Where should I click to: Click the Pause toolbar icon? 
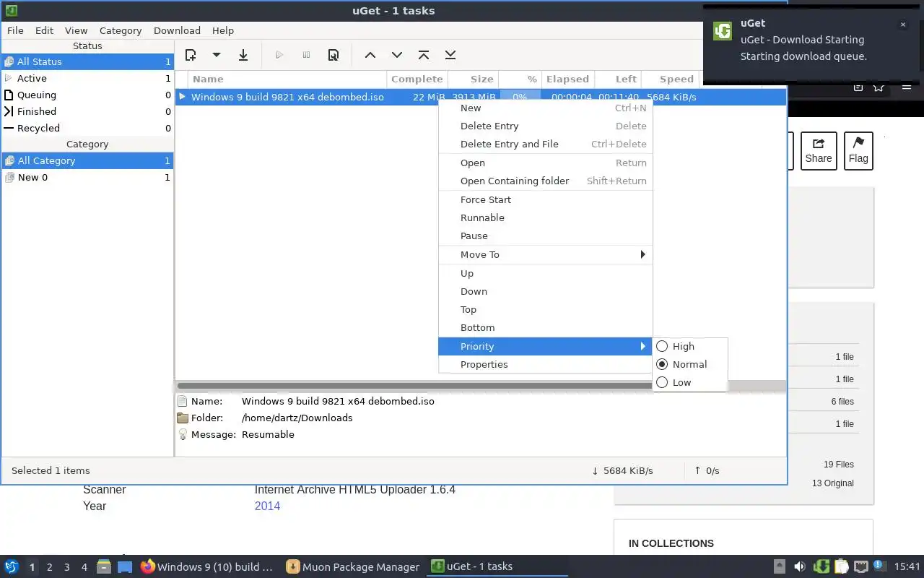[306, 55]
